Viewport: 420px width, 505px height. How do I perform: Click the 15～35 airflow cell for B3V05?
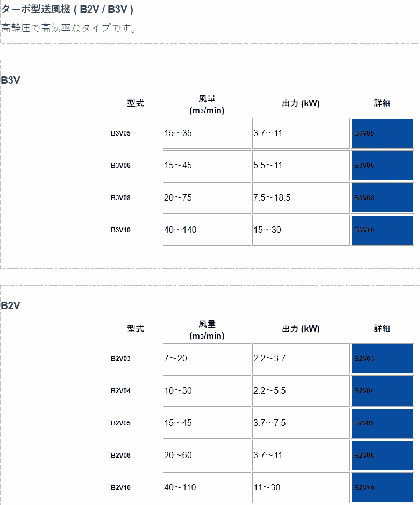tap(207, 133)
